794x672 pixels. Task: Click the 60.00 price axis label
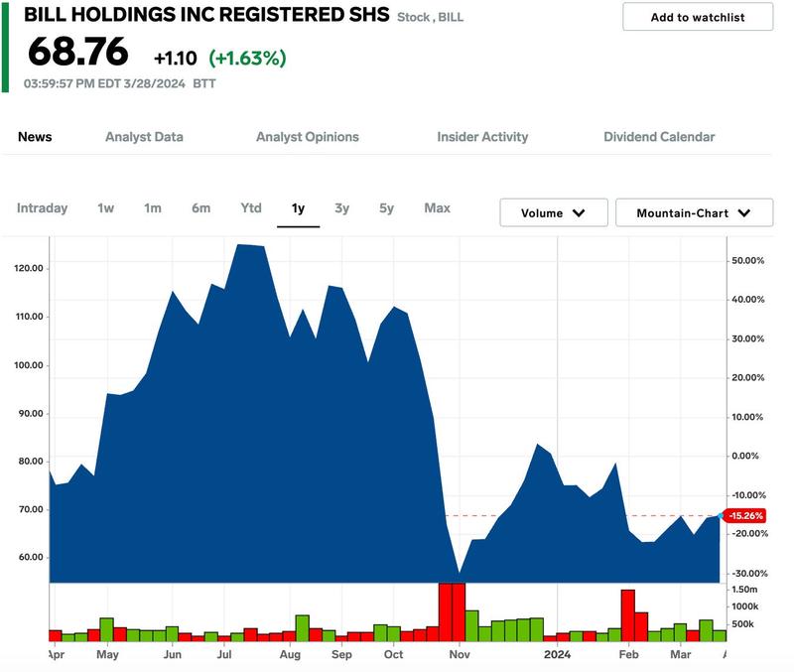point(31,557)
